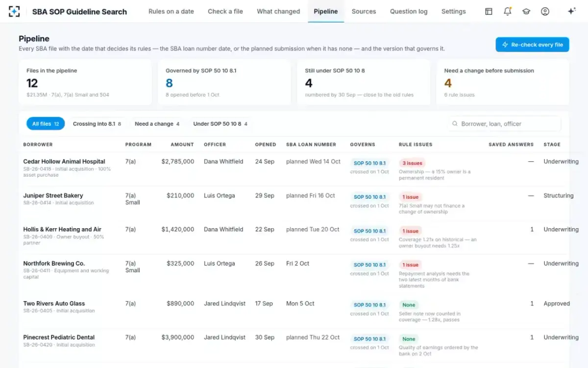This screenshot has height=368, width=588.
Task: Click the search magnifier icon in the filter box
Action: tap(455, 124)
